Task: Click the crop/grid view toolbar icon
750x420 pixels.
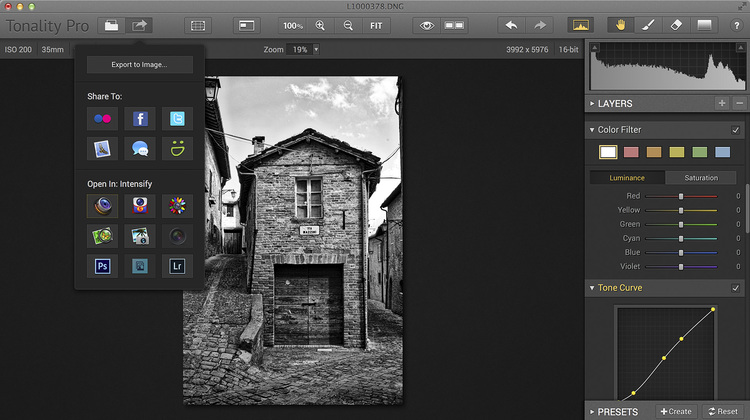Action: point(198,25)
